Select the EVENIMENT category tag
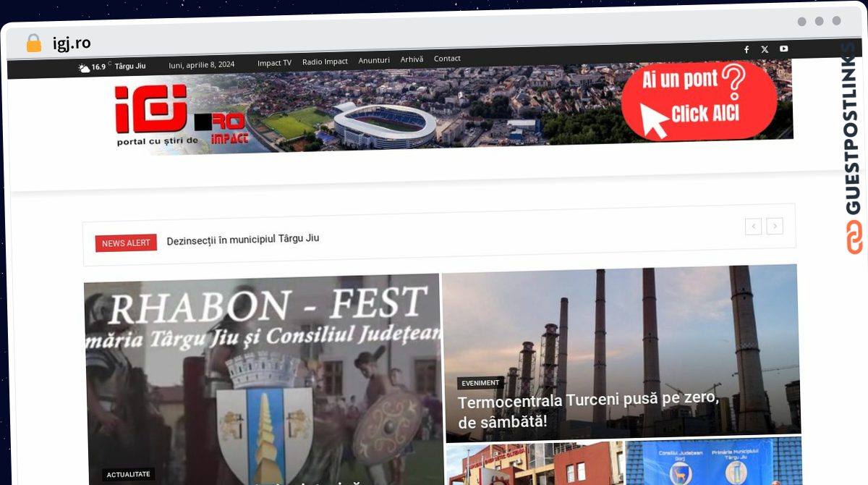 click(x=480, y=383)
